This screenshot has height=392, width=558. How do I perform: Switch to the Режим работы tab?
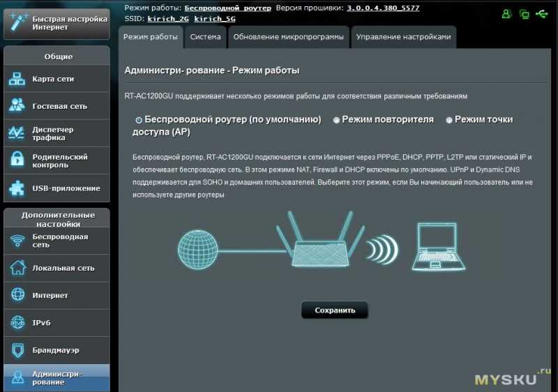click(x=151, y=37)
